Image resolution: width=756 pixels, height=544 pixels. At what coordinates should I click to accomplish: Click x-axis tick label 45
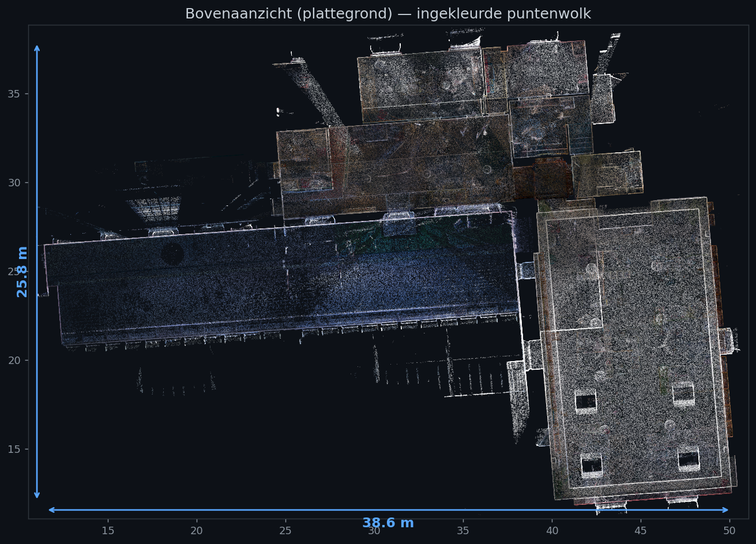coord(641,531)
